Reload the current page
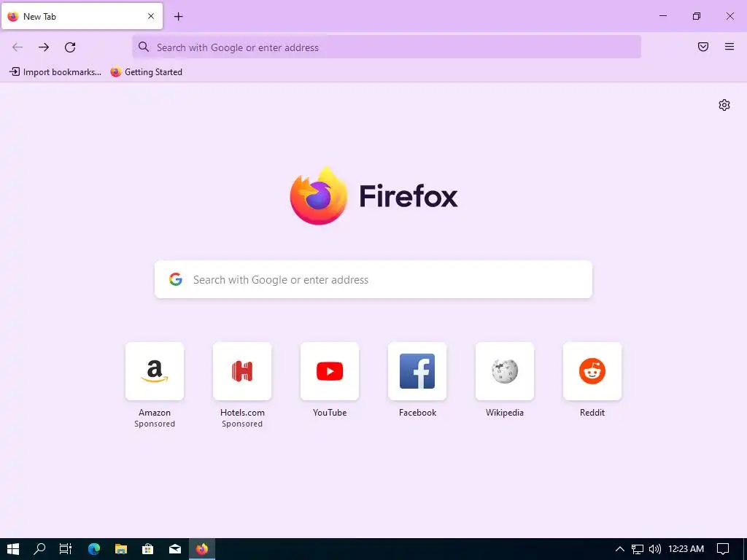Screen dimensions: 747x560 point(70,47)
